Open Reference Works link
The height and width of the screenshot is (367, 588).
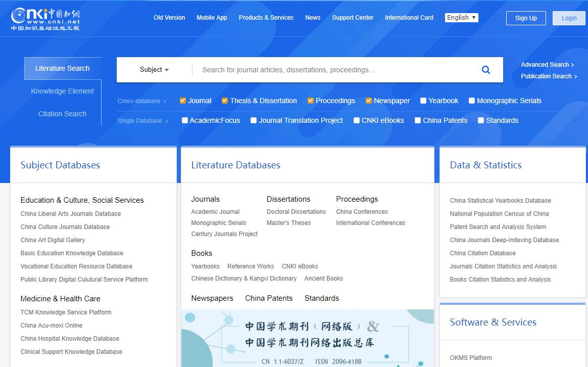coord(251,266)
